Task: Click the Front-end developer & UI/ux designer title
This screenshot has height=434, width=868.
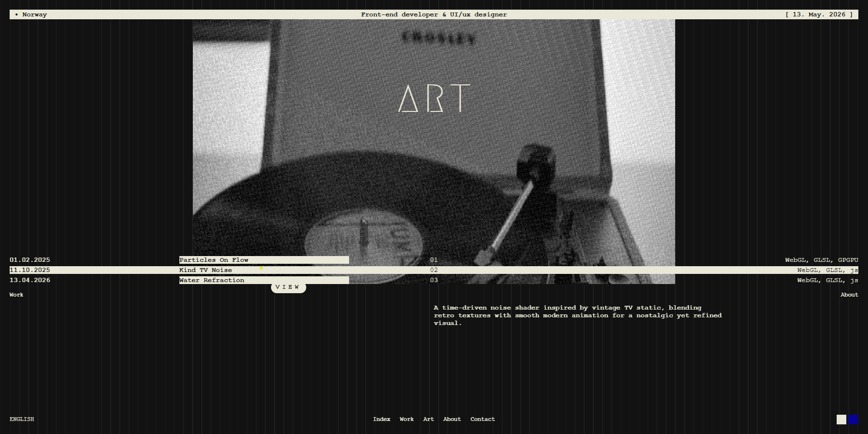Action: click(434, 14)
